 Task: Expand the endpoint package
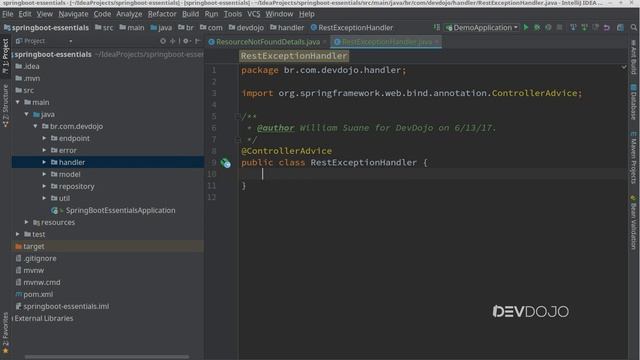(x=44, y=138)
